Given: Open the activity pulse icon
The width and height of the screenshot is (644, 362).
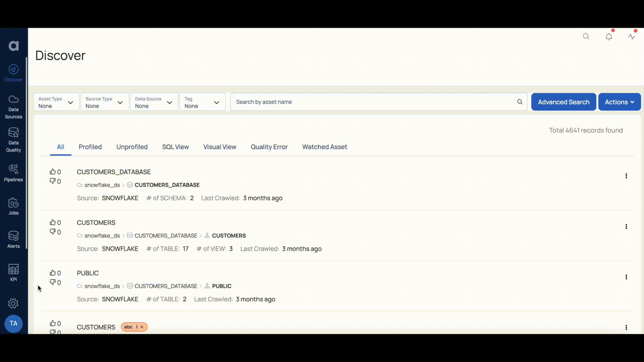Looking at the screenshot, I should [632, 37].
